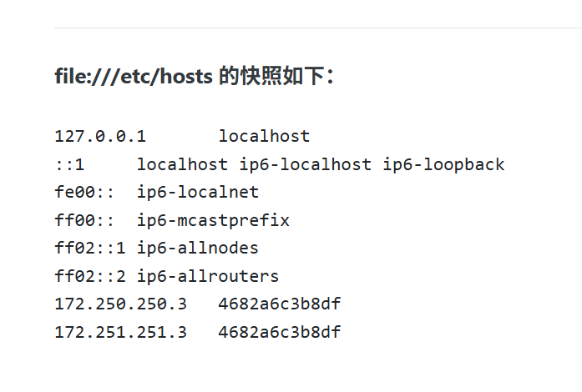Click the ::1 IPv6 address
This screenshot has height=392, width=582.
69,164
